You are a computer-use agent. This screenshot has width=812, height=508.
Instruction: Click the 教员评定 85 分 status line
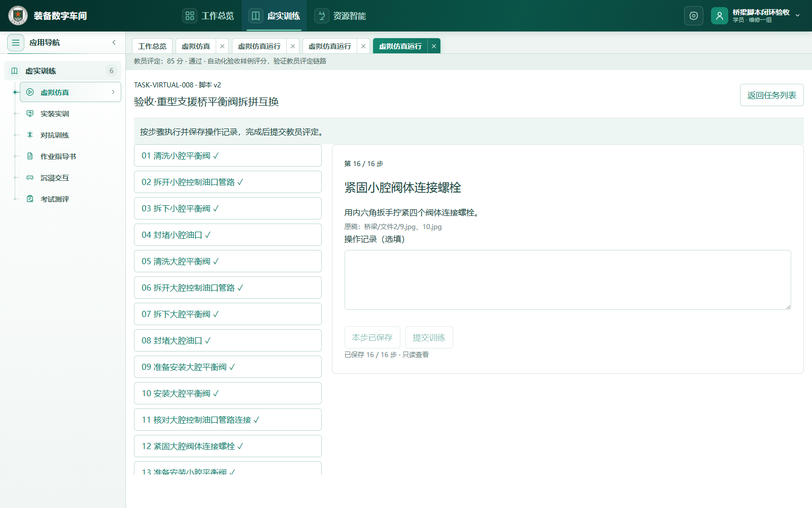230,61
